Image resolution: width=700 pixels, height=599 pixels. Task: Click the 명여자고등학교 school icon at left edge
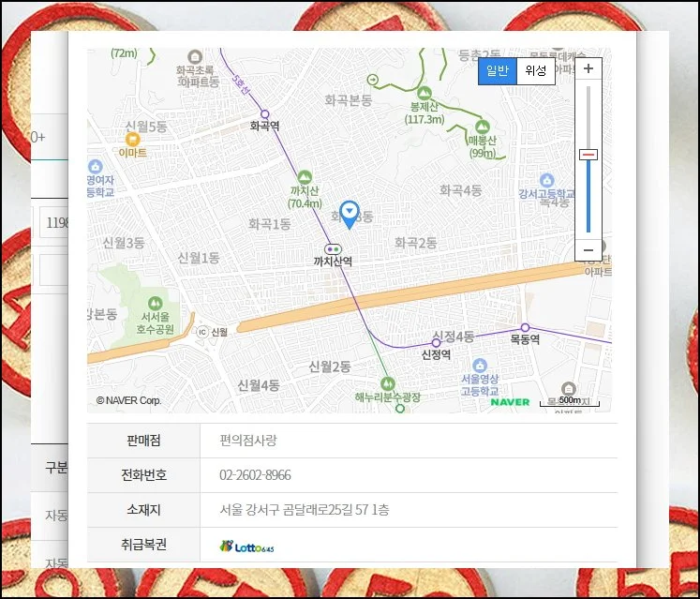[x=95, y=167]
